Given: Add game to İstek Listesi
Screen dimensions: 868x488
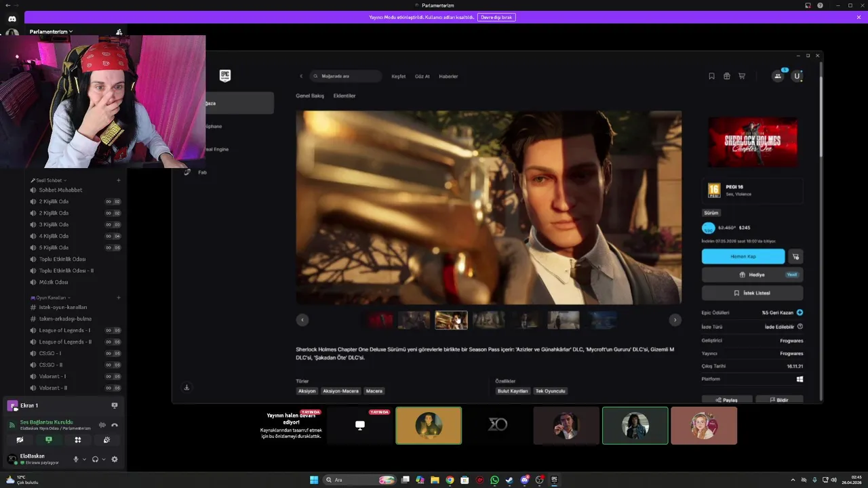Looking at the screenshot, I should coord(752,293).
